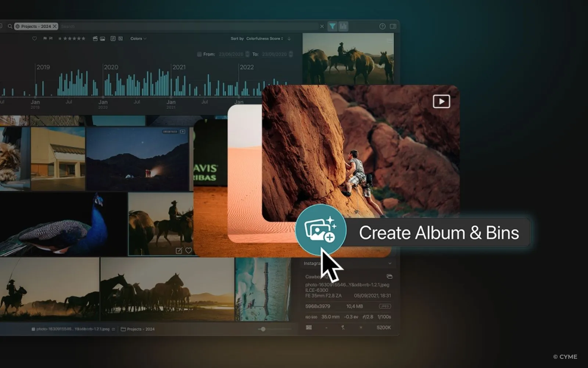
Task: Click the 5200K white balance value
Action: point(384,327)
